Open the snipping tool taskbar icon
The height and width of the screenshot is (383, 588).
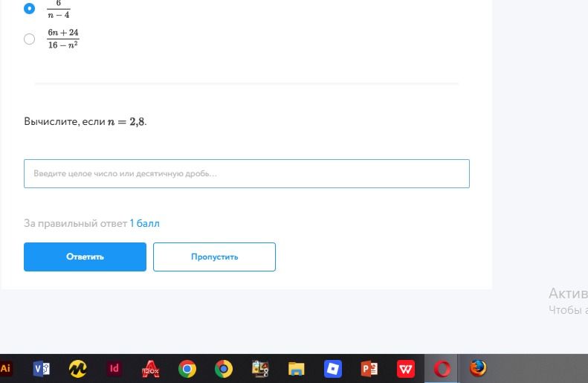[260, 368]
